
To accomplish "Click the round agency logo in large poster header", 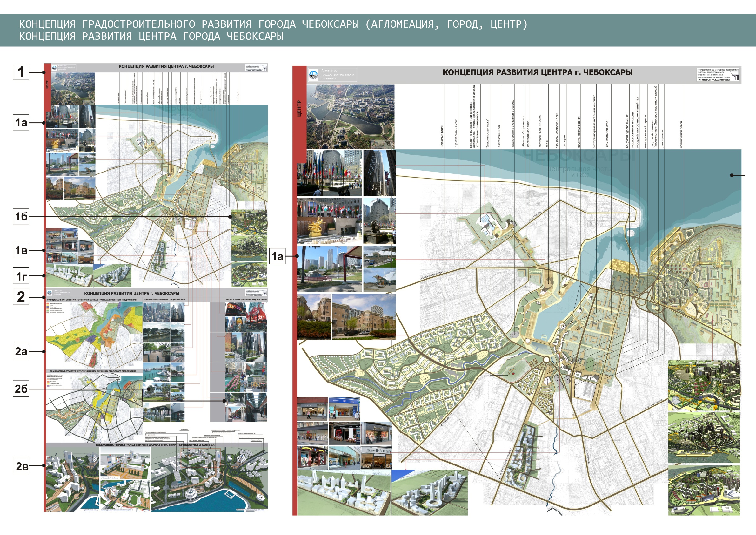I will click(x=313, y=75).
